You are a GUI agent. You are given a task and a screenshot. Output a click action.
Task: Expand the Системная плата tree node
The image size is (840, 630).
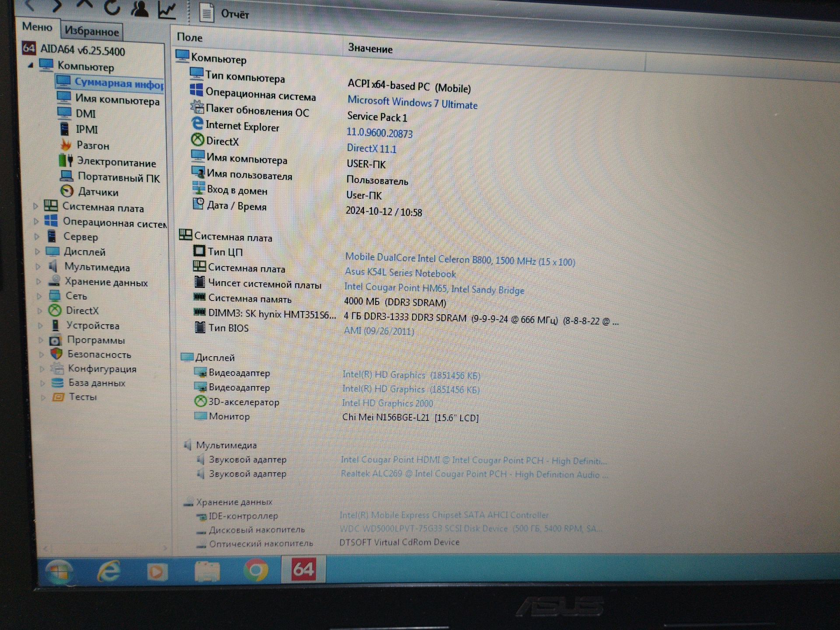click(36, 206)
